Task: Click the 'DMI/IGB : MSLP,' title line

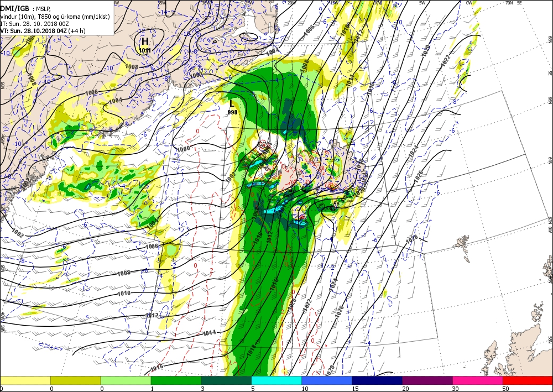Action: point(26,8)
